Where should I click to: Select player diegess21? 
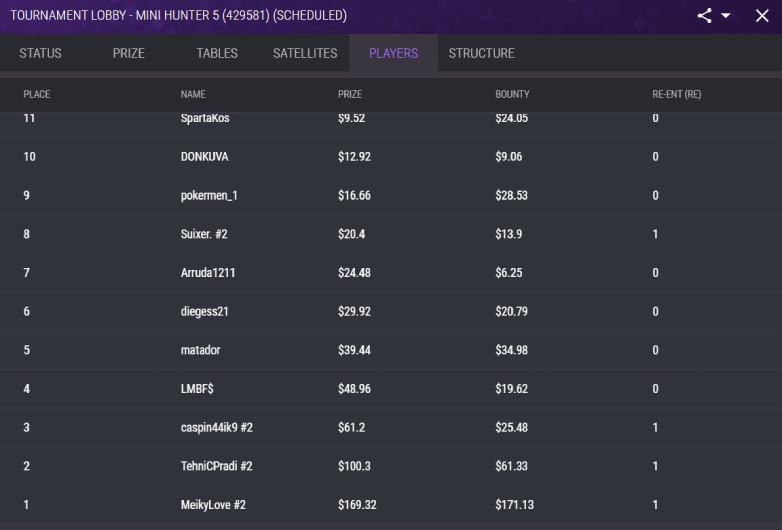pos(204,312)
